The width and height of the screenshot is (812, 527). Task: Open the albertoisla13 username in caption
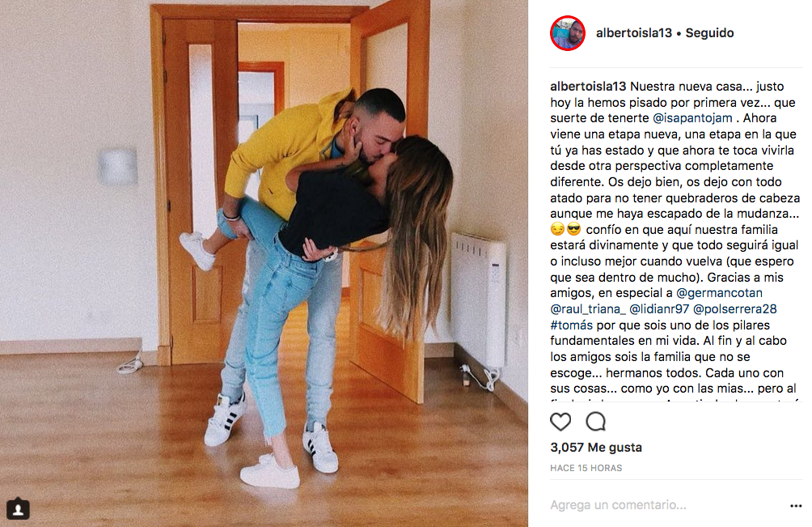[x=588, y=87]
